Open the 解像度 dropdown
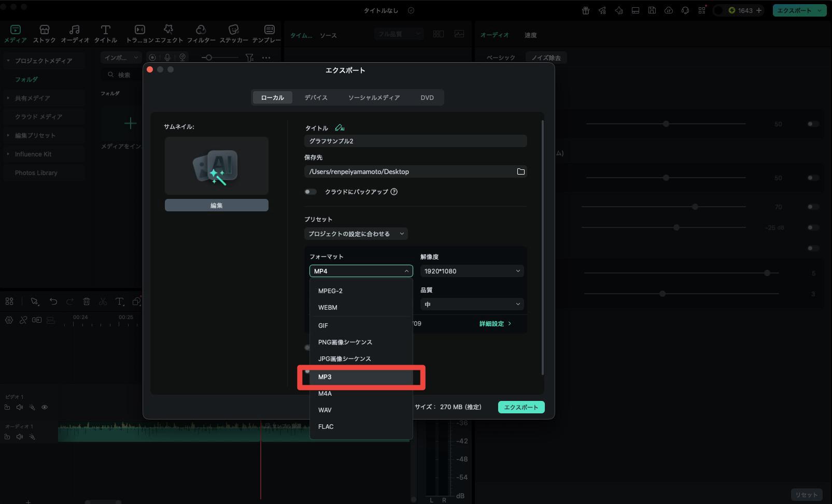 tap(471, 270)
